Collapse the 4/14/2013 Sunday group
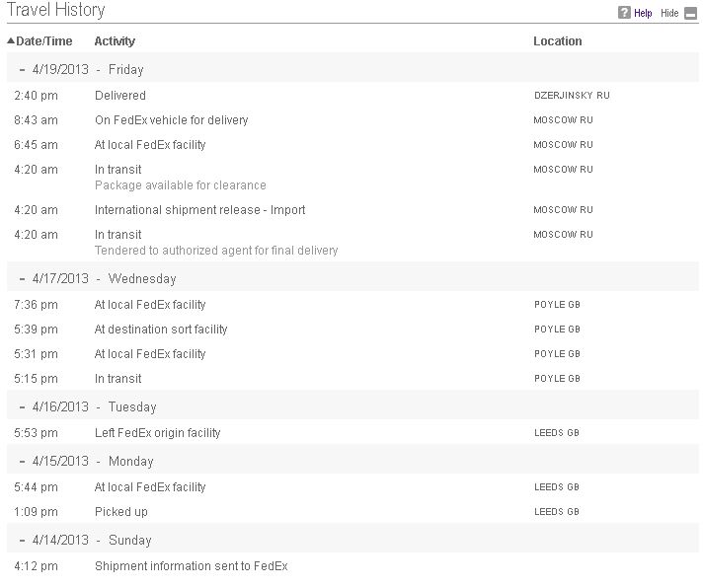The width and height of the screenshot is (703, 588). (22, 540)
